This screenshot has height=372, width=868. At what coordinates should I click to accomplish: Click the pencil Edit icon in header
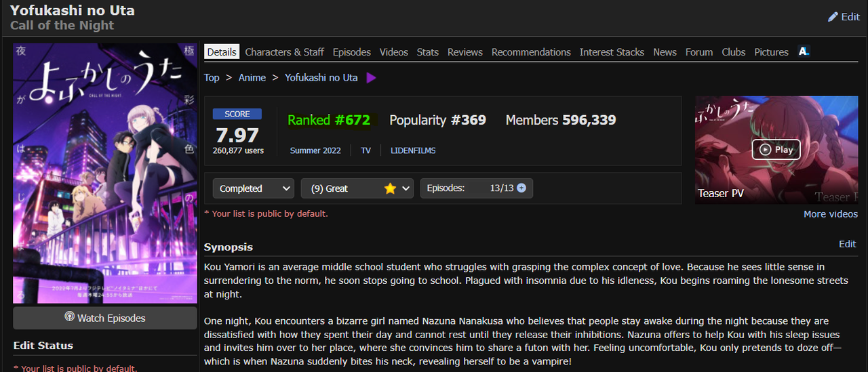click(x=833, y=17)
